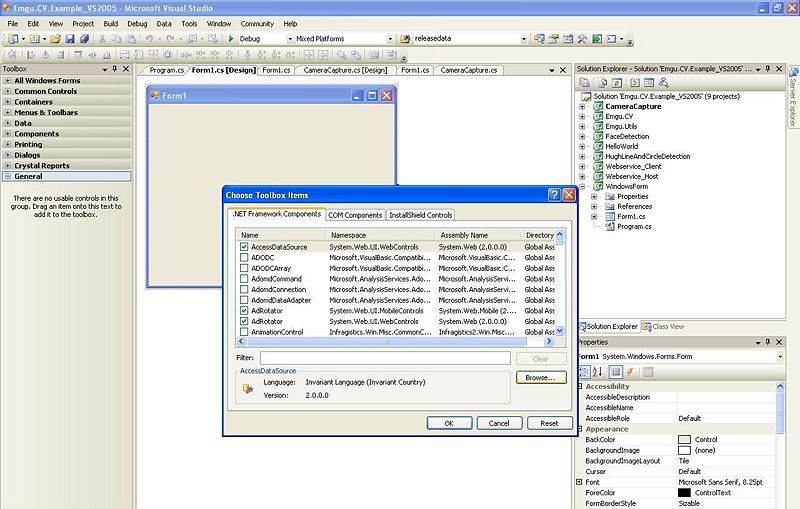The image size is (800, 509).
Task: Open the Community menu
Action: click(257, 23)
